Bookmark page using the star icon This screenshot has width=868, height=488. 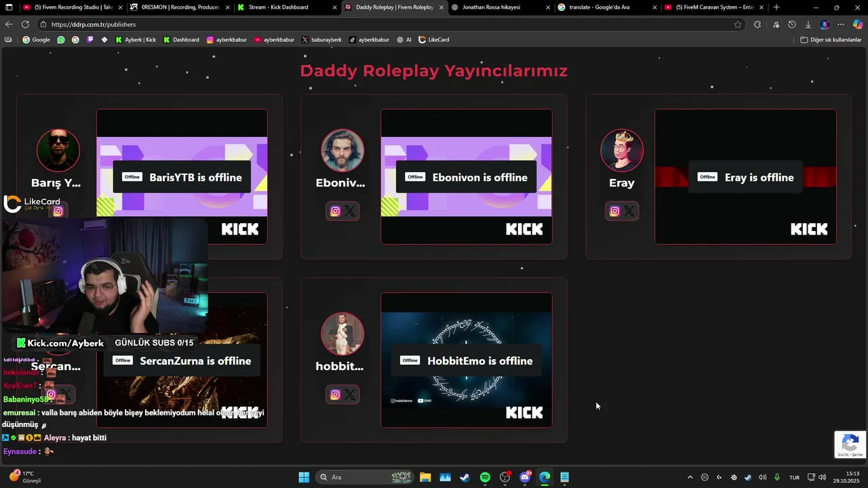[738, 24]
